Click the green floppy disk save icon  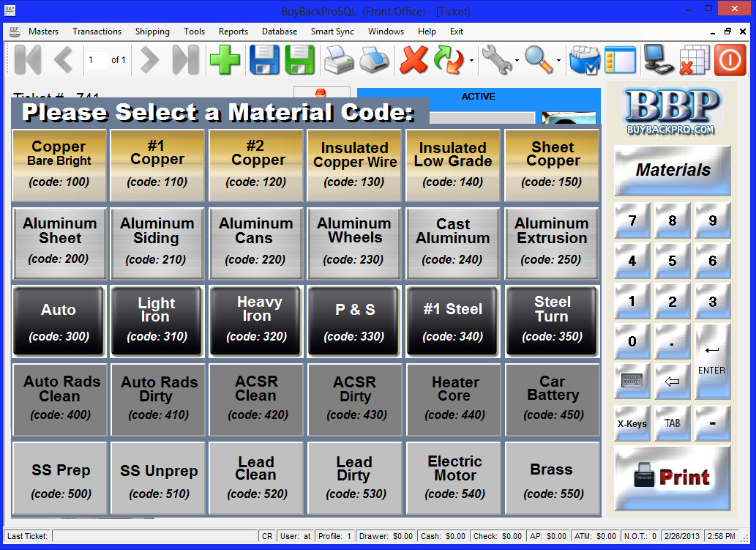[299, 60]
